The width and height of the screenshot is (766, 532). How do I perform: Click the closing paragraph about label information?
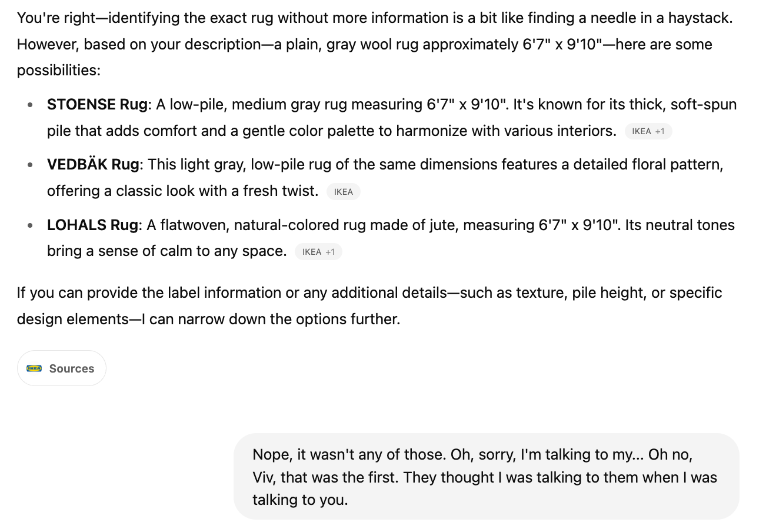tap(369, 306)
